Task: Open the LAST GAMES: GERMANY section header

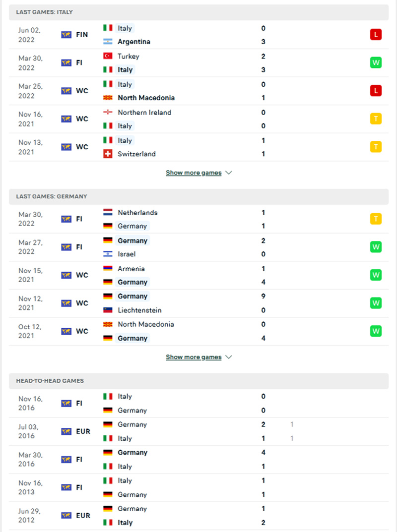Action: 52,196
